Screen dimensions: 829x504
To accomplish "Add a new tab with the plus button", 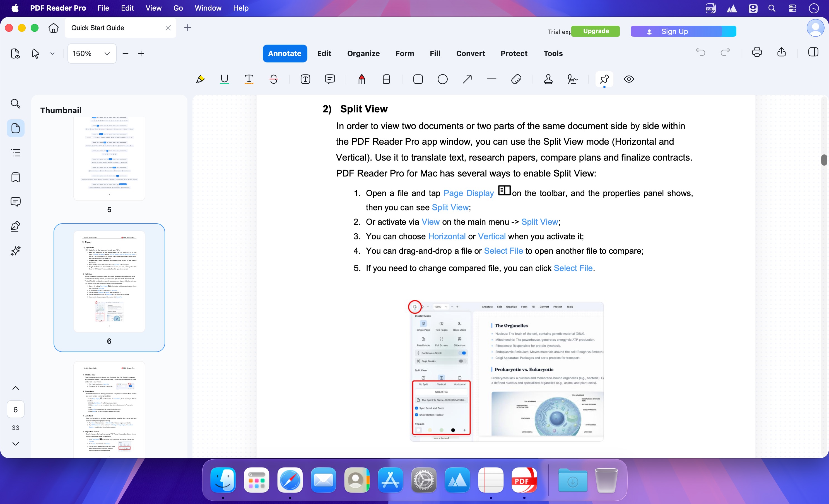I will tap(188, 28).
